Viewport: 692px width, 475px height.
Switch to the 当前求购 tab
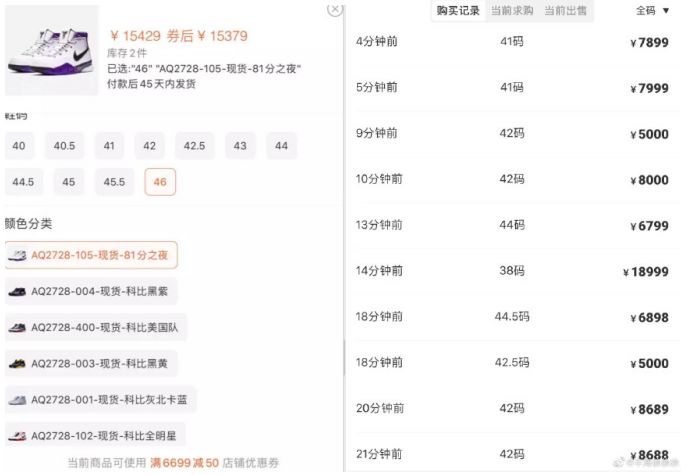point(512,11)
